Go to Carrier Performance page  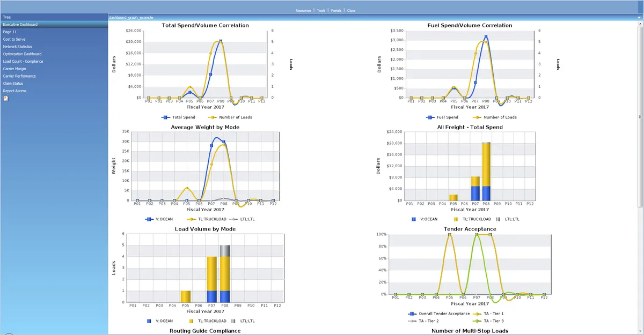click(19, 76)
